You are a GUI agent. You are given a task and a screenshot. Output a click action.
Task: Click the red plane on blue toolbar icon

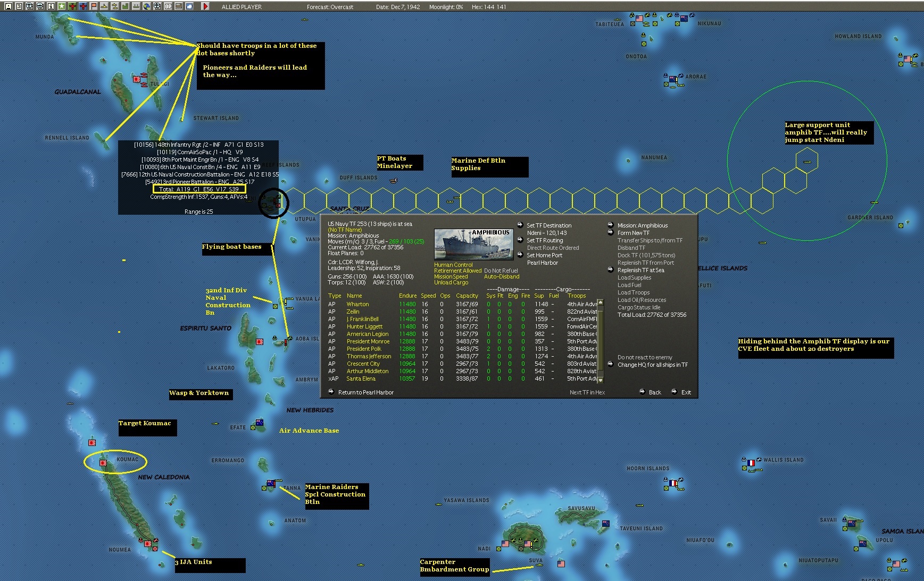(82, 6)
